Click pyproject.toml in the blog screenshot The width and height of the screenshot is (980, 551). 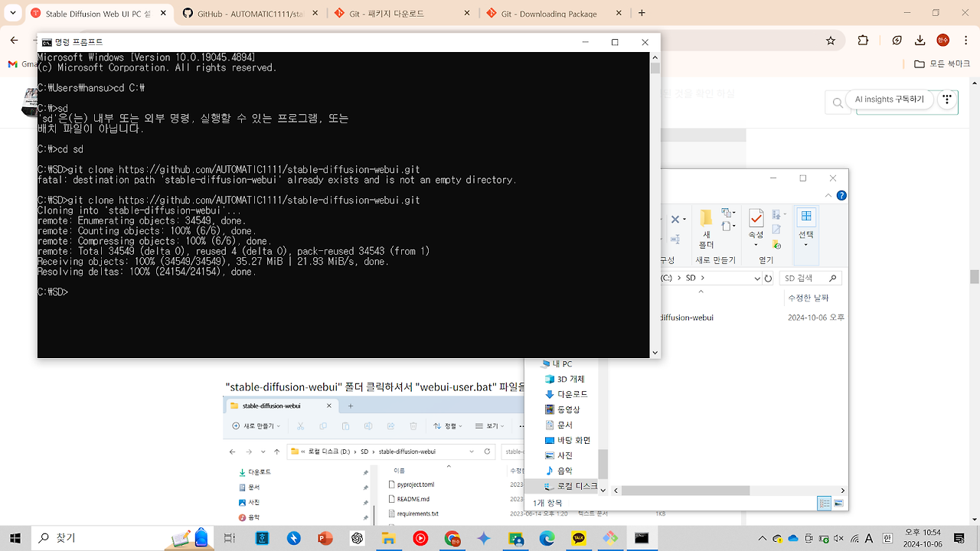click(410, 484)
